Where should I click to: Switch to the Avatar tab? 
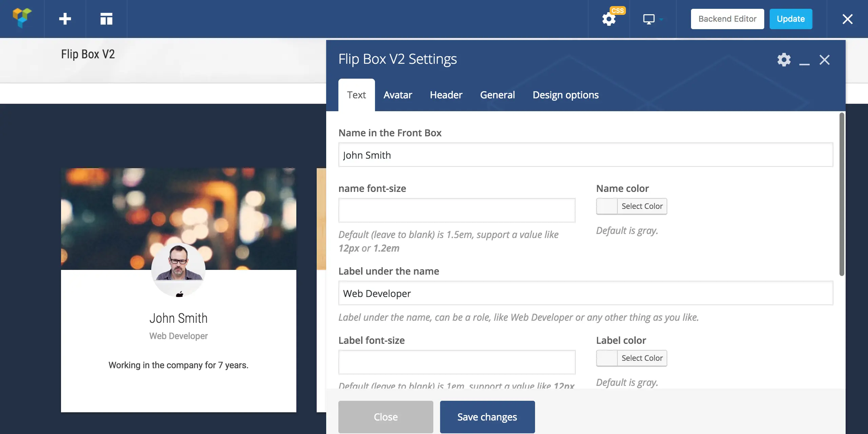click(398, 95)
